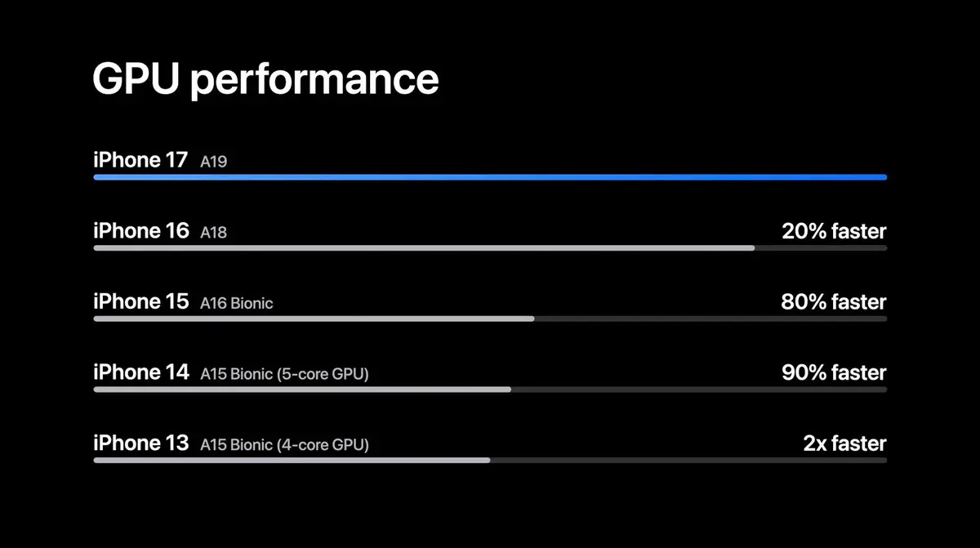
Task: Select the iPhone 13 label
Action: click(x=140, y=443)
